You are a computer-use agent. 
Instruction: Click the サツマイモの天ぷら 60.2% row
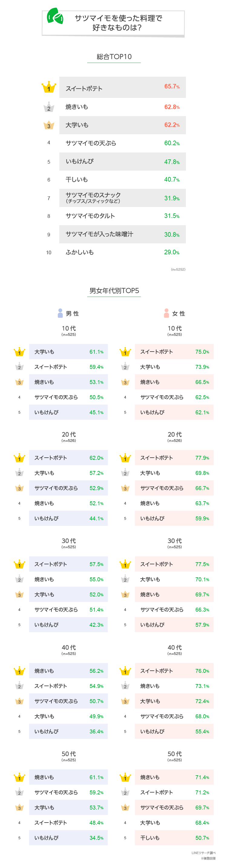point(122,143)
